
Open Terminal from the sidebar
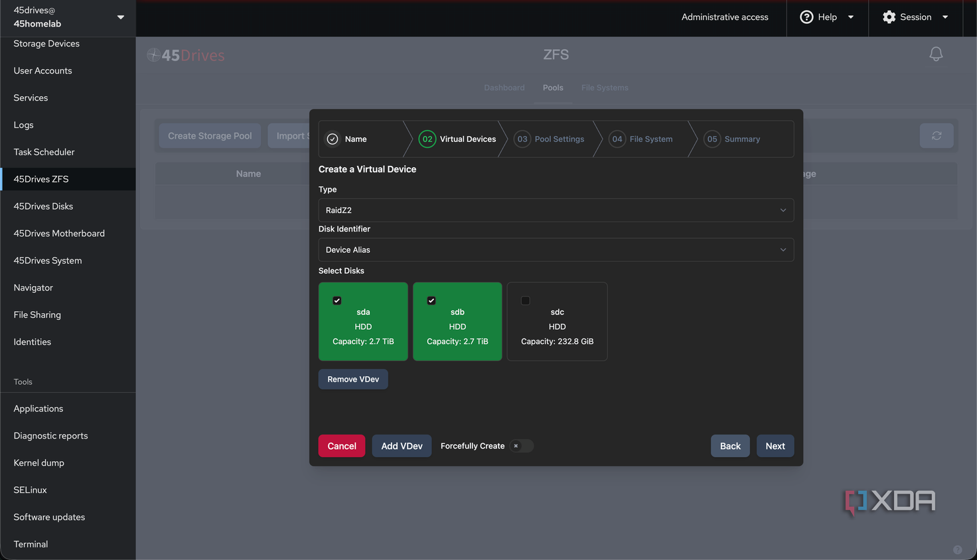[x=68, y=544]
